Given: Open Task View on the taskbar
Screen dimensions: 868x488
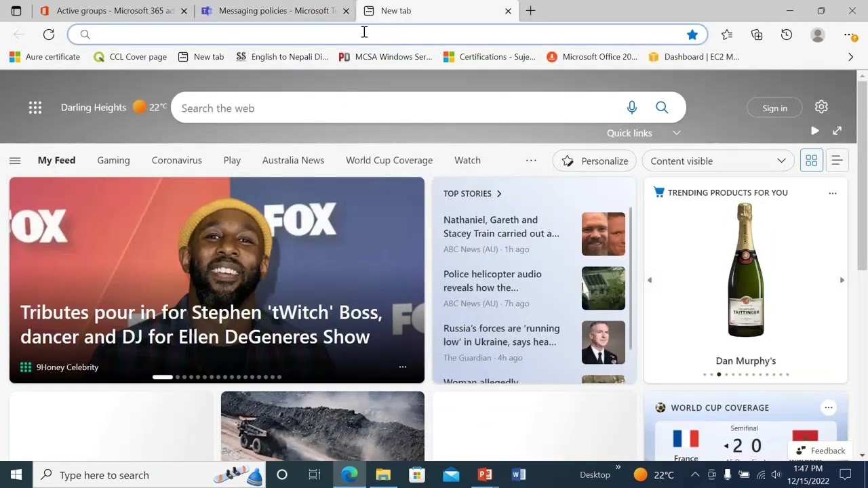Looking at the screenshot, I should coord(315,475).
